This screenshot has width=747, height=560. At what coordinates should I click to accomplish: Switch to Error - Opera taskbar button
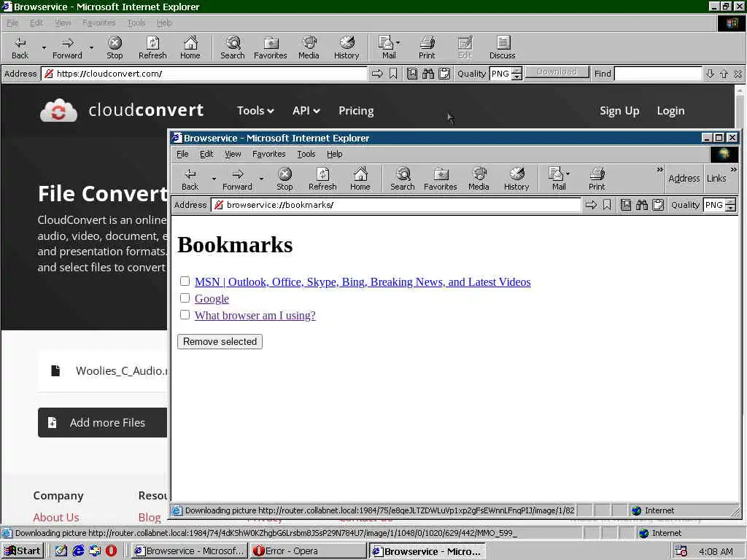309,551
